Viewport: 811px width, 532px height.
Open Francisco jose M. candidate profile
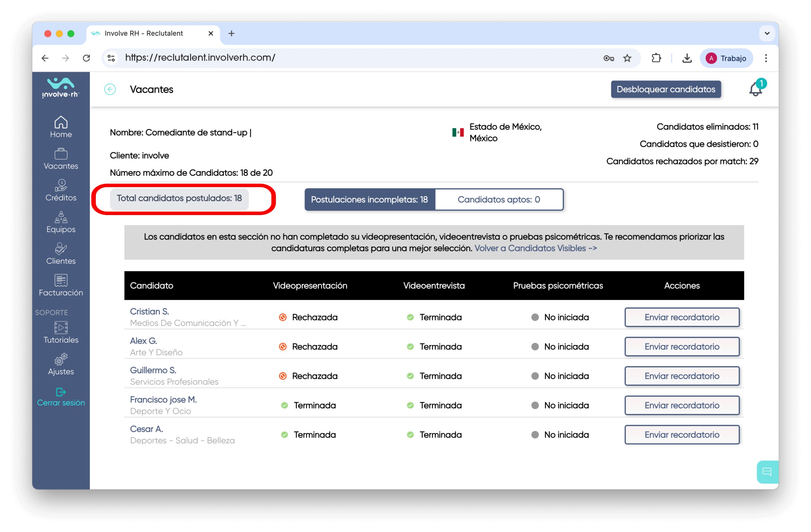[x=163, y=400]
